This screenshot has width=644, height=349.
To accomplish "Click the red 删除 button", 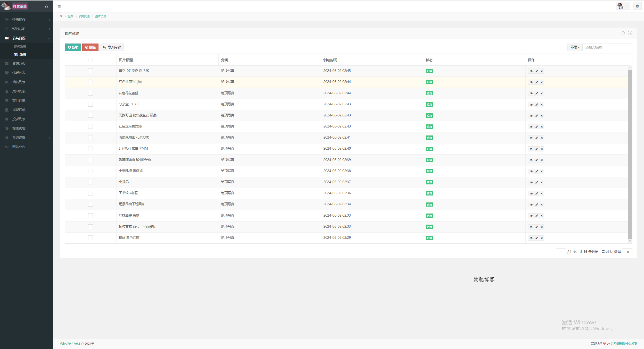I will 90,47.
